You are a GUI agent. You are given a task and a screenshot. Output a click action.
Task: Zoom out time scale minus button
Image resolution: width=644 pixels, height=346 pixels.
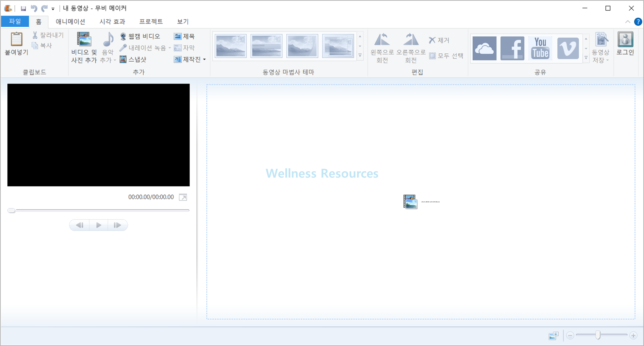tap(570, 335)
